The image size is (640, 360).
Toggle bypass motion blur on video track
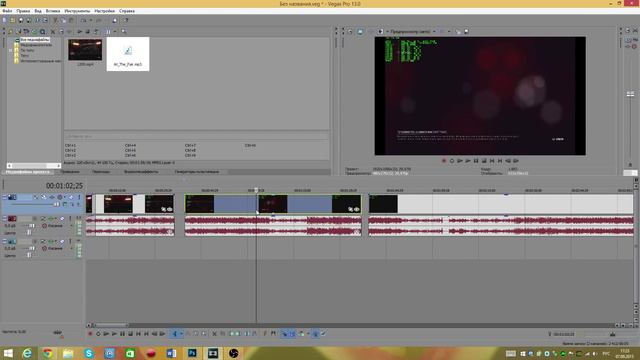coord(36,197)
